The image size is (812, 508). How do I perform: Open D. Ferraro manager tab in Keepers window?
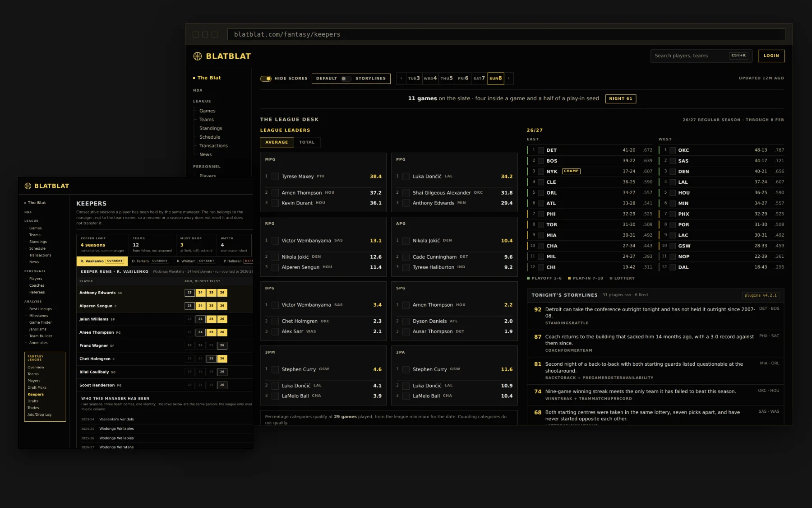(150, 261)
